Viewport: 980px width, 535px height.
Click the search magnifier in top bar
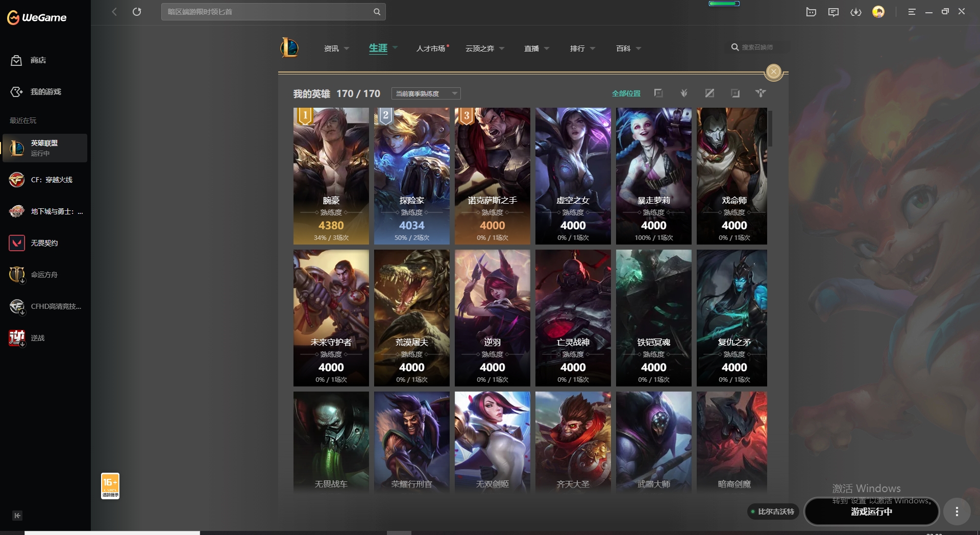[x=377, y=12]
